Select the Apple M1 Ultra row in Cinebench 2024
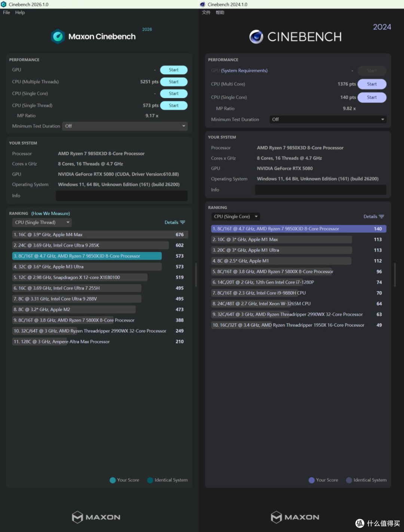Viewport: 404px width, 532px height. click(299, 250)
